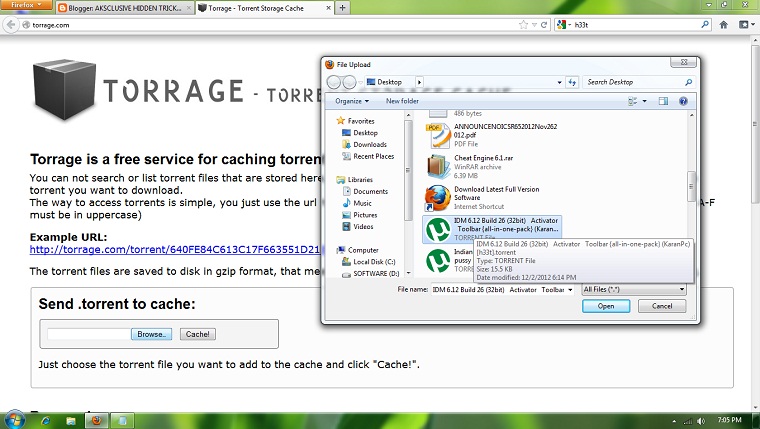Viewport: 760px width, 429px height.
Task: Click the Search Desktop field
Action: point(638,82)
